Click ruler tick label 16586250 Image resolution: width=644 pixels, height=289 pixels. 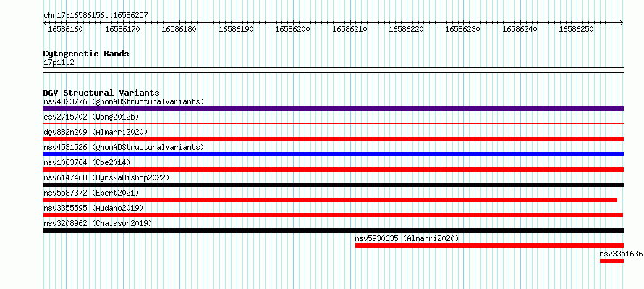(576, 29)
